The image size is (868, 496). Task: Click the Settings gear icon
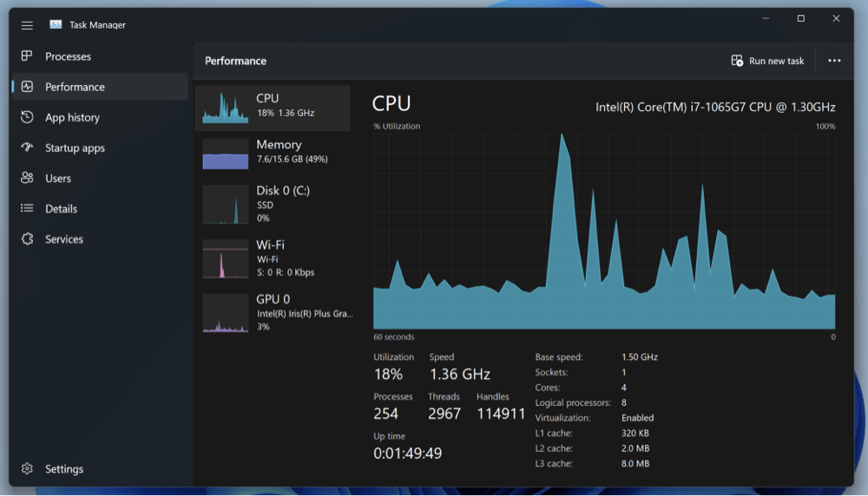click(27, 469)
